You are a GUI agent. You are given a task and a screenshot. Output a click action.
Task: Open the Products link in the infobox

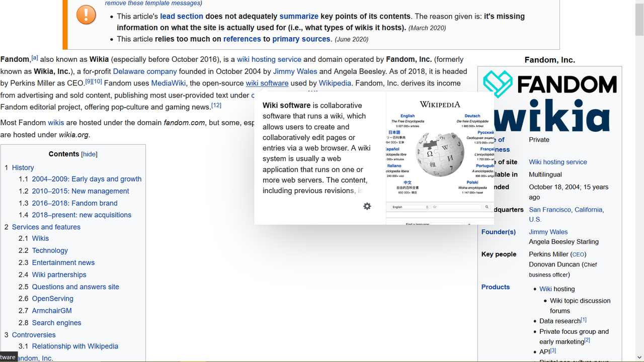496,287
